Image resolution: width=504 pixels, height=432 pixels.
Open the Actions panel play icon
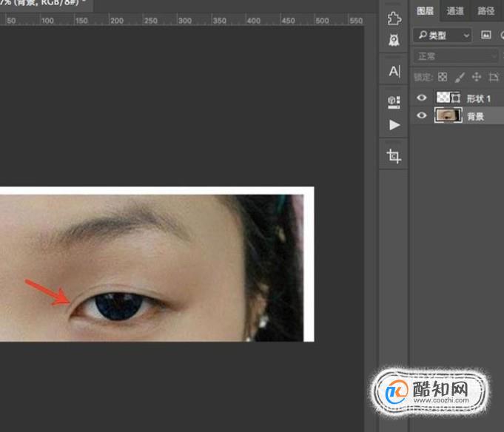tap(394, 124)
